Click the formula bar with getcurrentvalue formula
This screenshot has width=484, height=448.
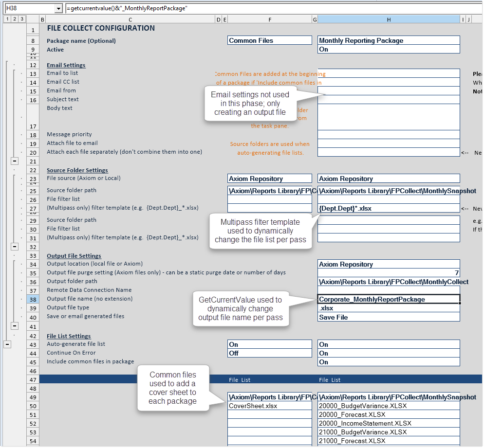click(x=273, y=9)
